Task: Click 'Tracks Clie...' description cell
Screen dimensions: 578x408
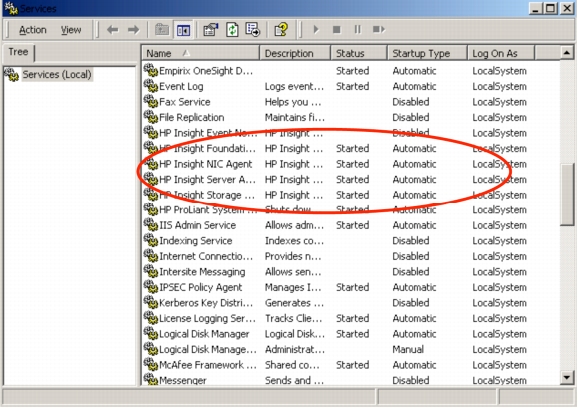Action: [x=293, y=318]
